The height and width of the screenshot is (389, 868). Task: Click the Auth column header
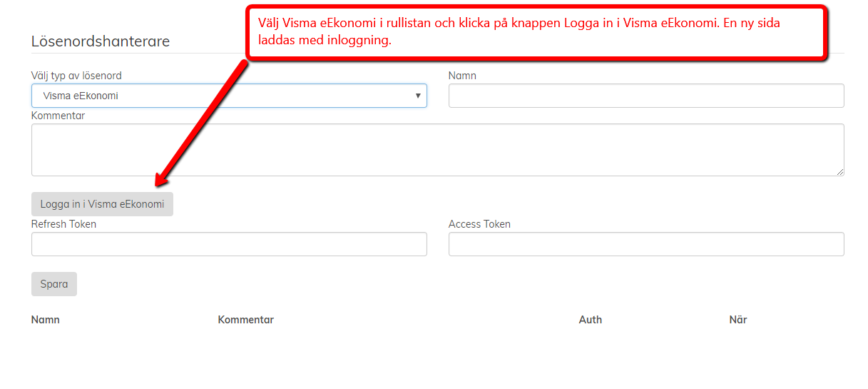tap(591, 320)
